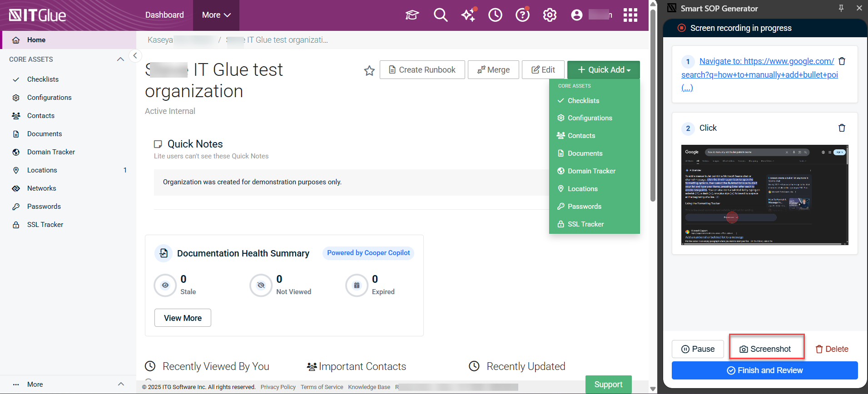Image resolution: width=868 pixels, height=394 pixels.
Task: Open the search magnifier in header
Action: point(441,15)
